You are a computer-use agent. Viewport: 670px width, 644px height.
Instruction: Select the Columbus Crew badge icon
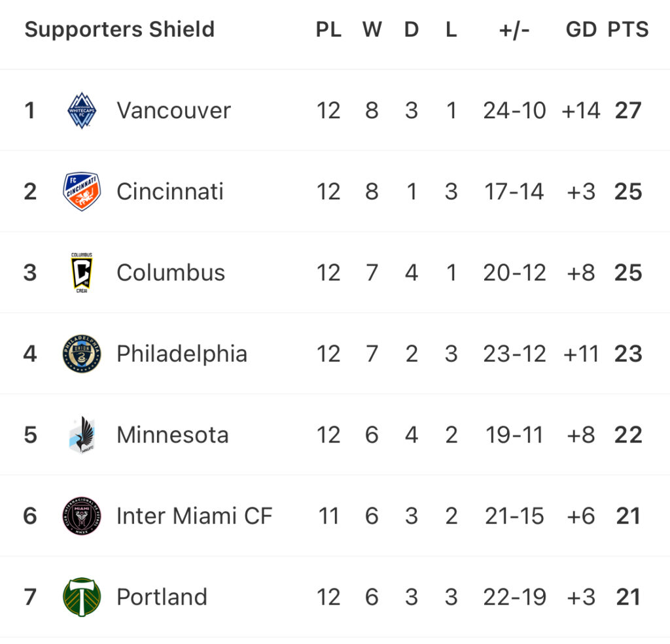(82, 273)
